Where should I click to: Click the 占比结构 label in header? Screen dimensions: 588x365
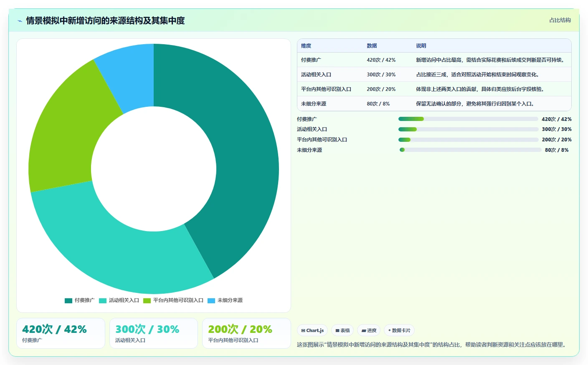coord(560,20)
